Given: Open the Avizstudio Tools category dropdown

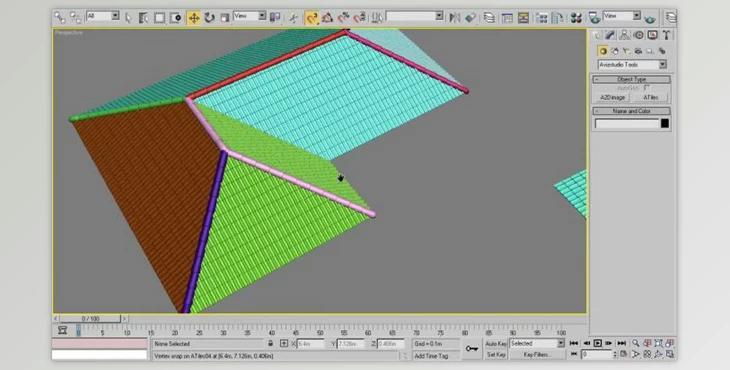Looking at the screenshot, I should pyautogui.click(x=632, y=65).
